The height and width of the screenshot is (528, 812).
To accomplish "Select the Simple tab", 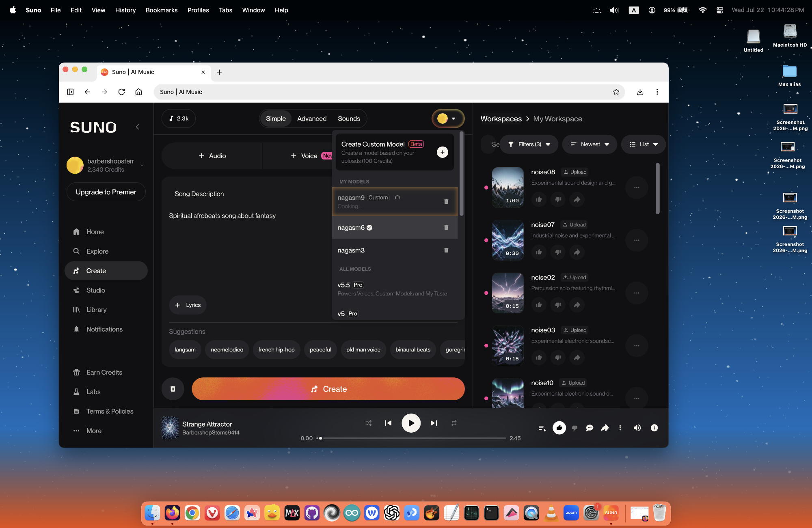I will point(276,119).
